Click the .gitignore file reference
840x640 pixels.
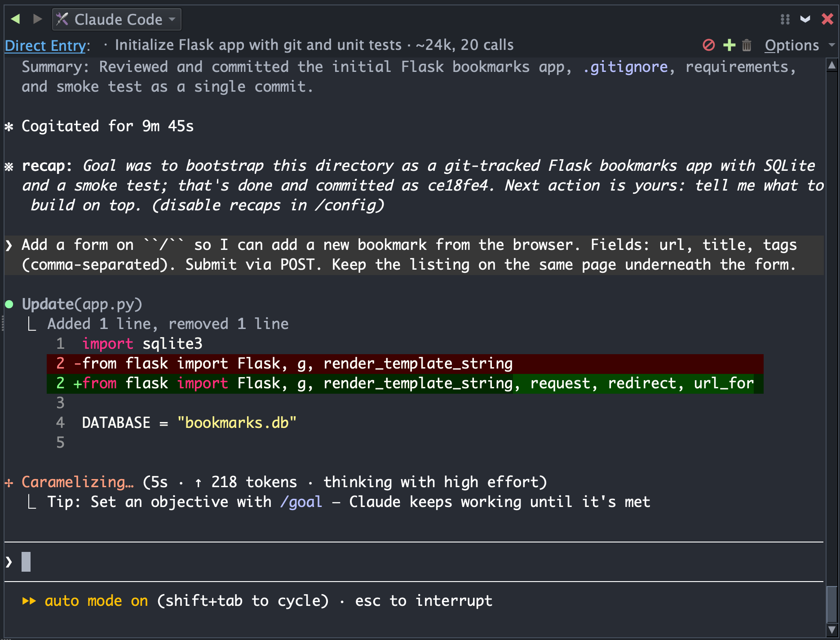click(x=625, y=67)
